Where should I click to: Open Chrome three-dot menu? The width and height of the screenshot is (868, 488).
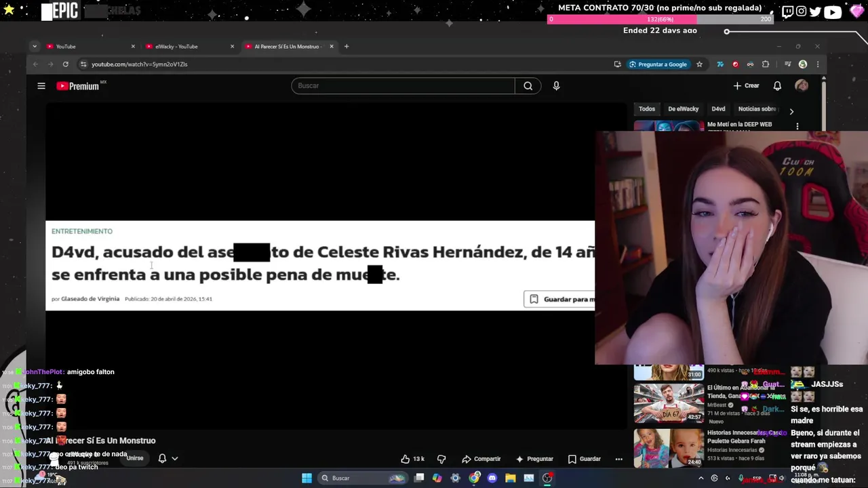[x=818, y=64]
